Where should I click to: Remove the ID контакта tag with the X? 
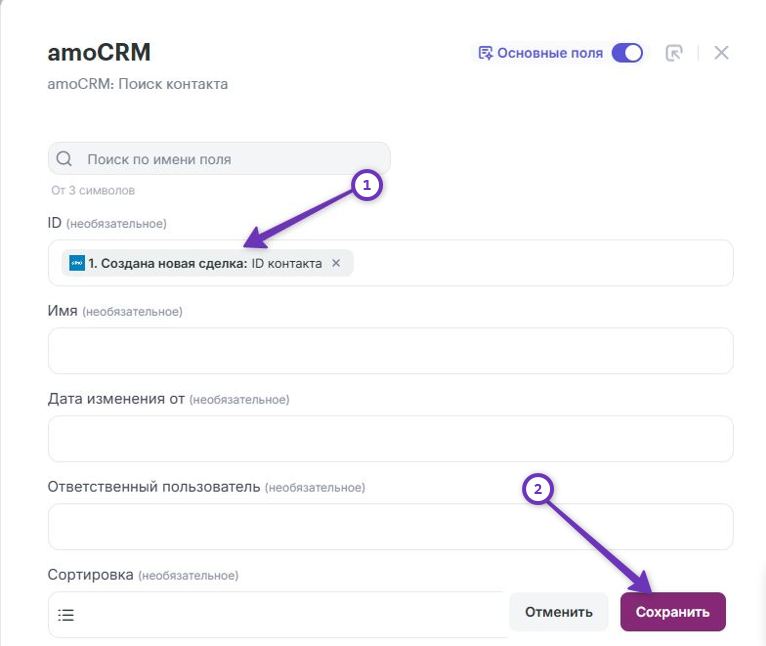click(336, 263)
